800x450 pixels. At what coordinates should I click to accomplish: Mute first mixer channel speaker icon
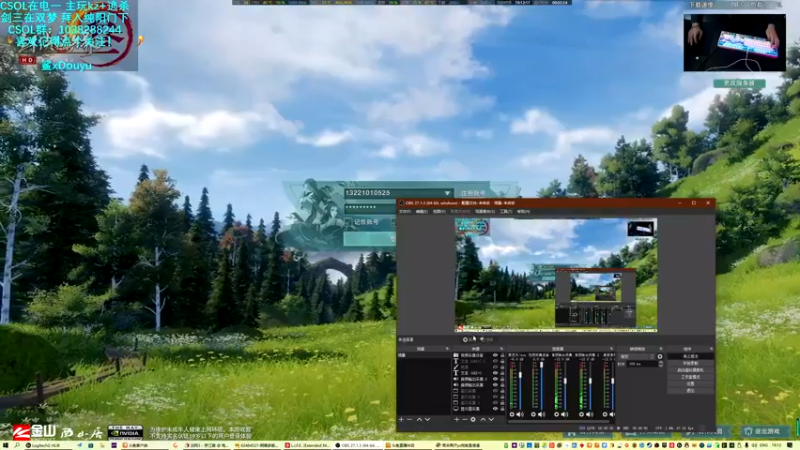[520, 414]
